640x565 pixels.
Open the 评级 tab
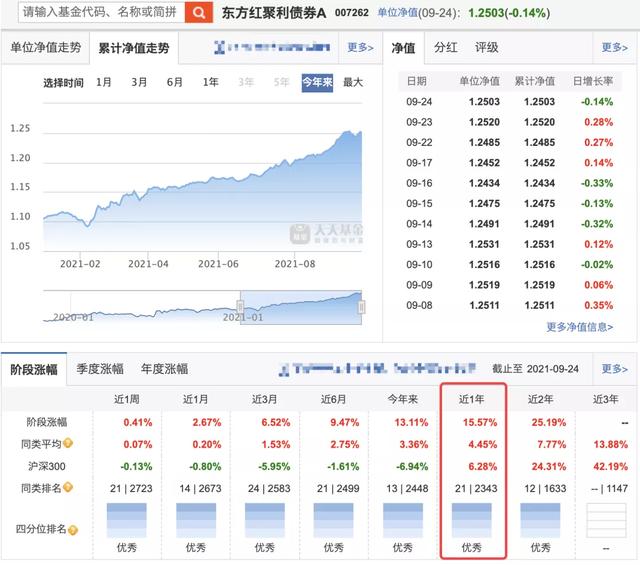click(487, 47)
